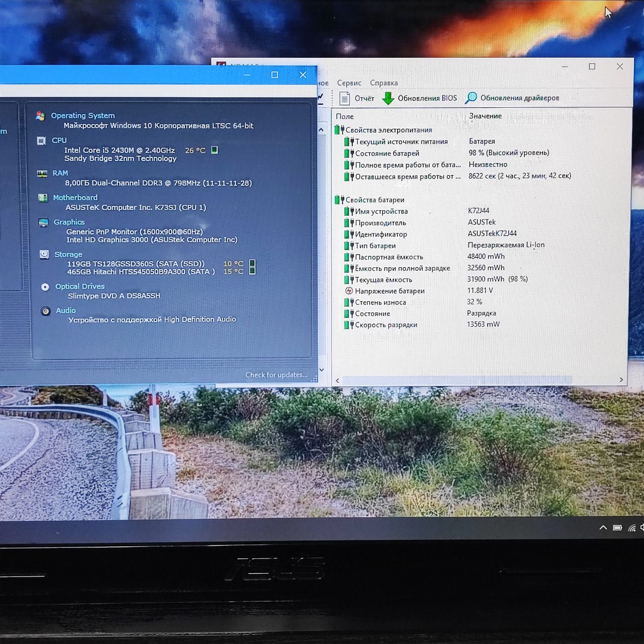Click the 465GB Hitachi HTS545050B9A300 drive text
644x644 pixels.
141,272
